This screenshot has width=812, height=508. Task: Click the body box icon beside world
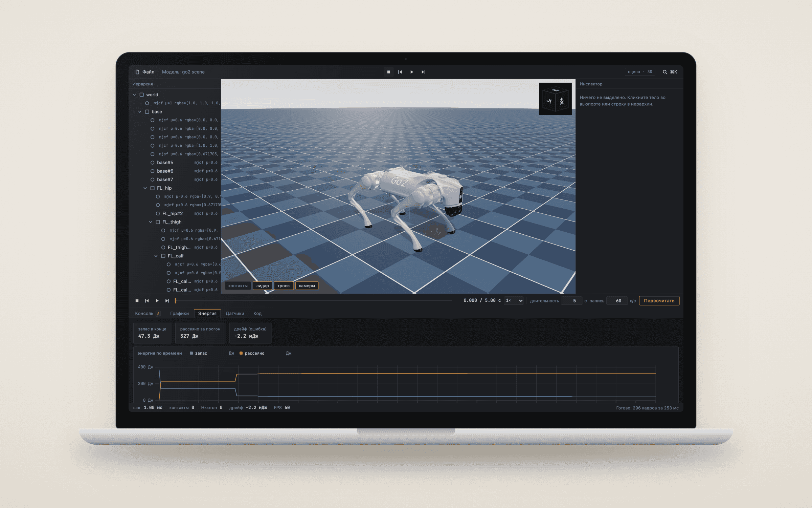pyautogui.click(x=142, y=95)
